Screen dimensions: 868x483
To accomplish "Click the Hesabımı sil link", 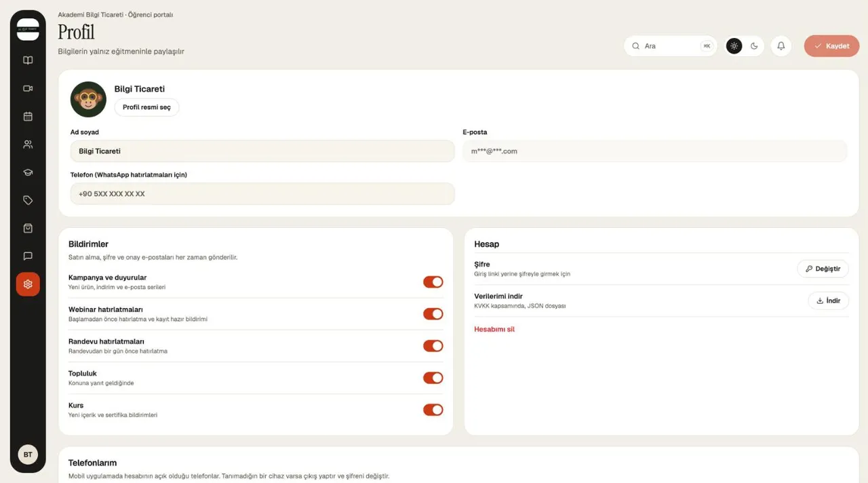I will click(x=494, y=329).
